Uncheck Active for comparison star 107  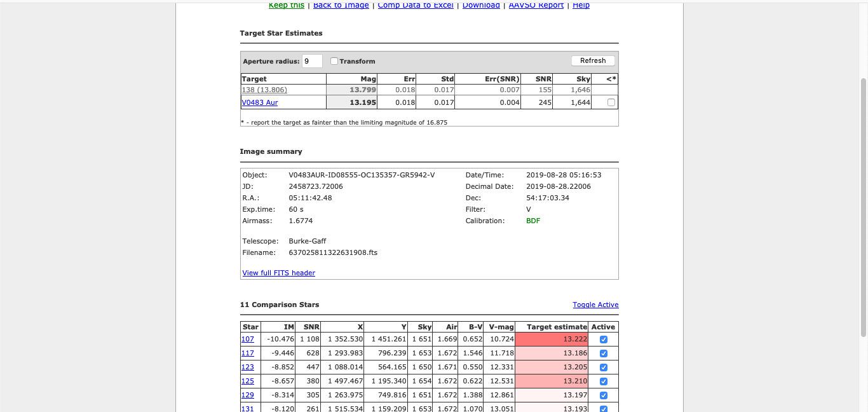604,340
